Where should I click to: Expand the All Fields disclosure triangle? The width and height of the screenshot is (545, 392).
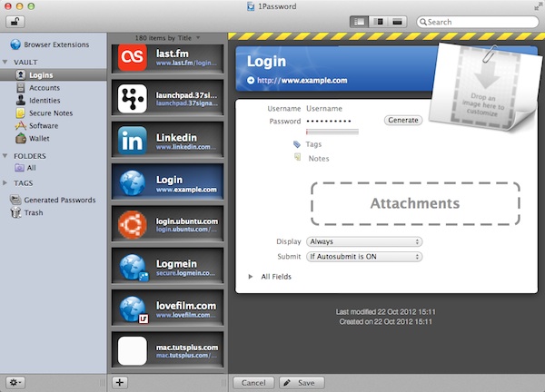pos(251,277)
